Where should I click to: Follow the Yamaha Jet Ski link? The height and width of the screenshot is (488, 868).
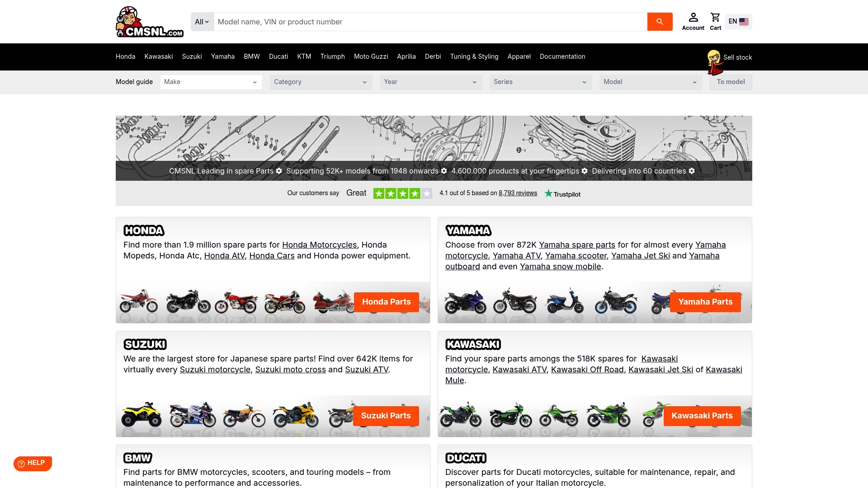pos(641,256)
